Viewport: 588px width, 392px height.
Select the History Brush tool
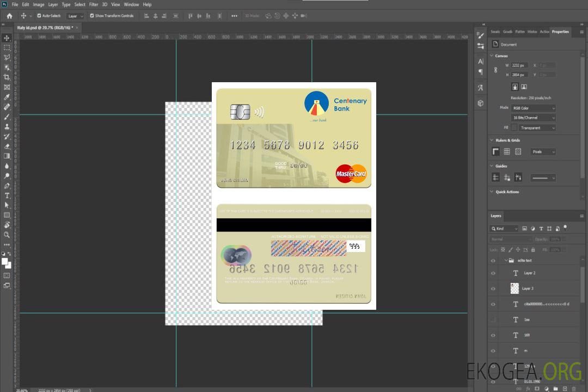[7, 137]
